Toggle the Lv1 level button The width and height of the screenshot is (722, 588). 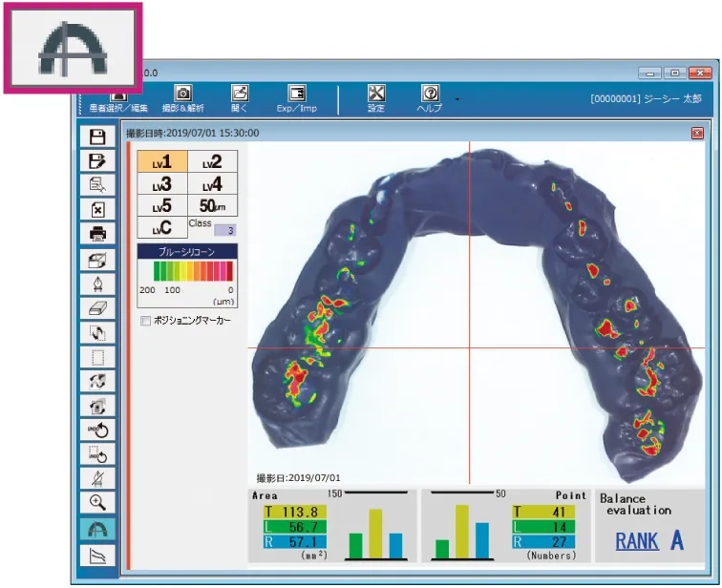point(162,162)
